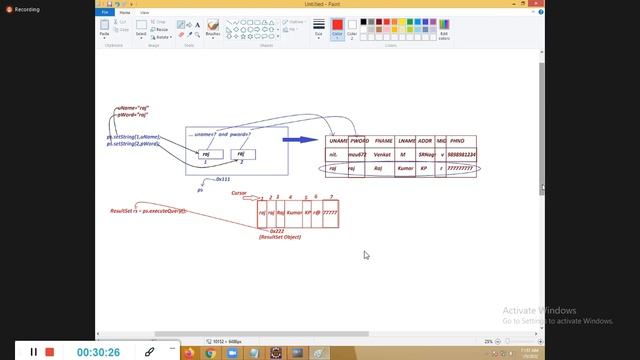Screen dimensions: 640x360
Task: Click the Undo arrow in title bar
Action: coord(117,4)
